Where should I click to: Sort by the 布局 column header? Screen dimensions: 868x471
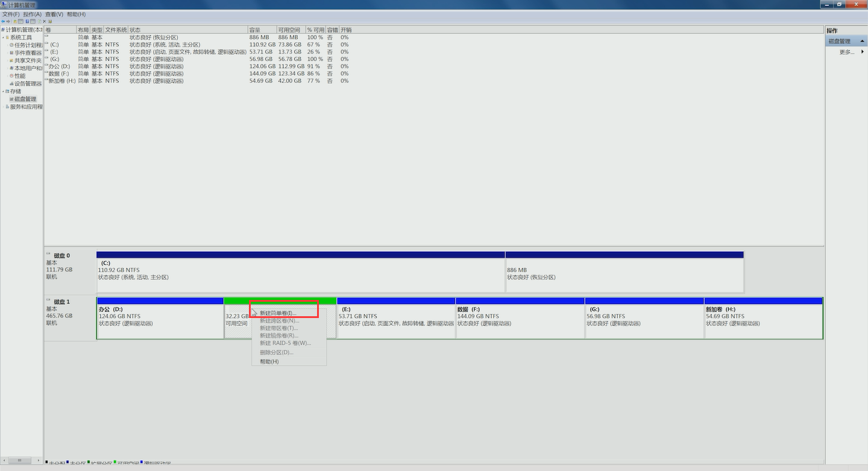(x=83, y=30)
